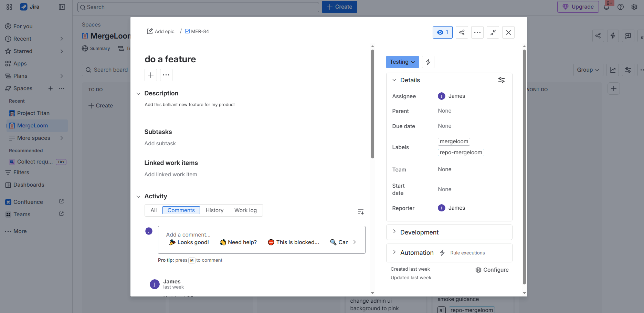Exit full view with the collapse arrows icon

[x=493, y=32]
